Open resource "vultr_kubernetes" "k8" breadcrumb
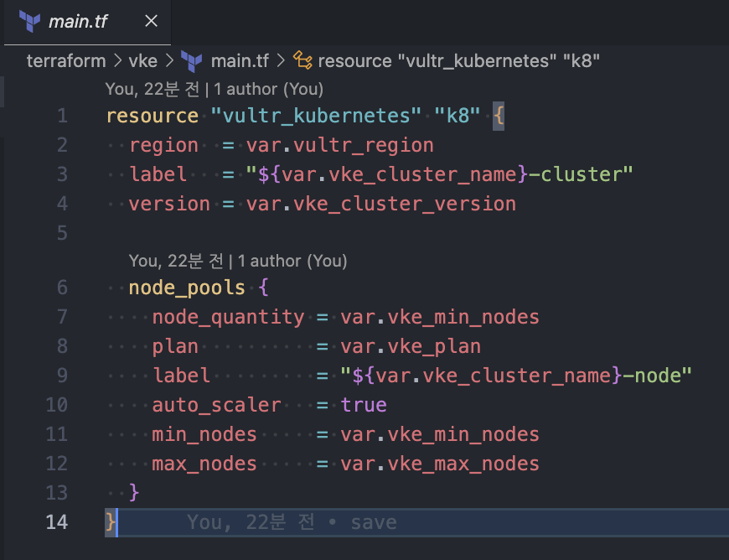 [458, 61]
